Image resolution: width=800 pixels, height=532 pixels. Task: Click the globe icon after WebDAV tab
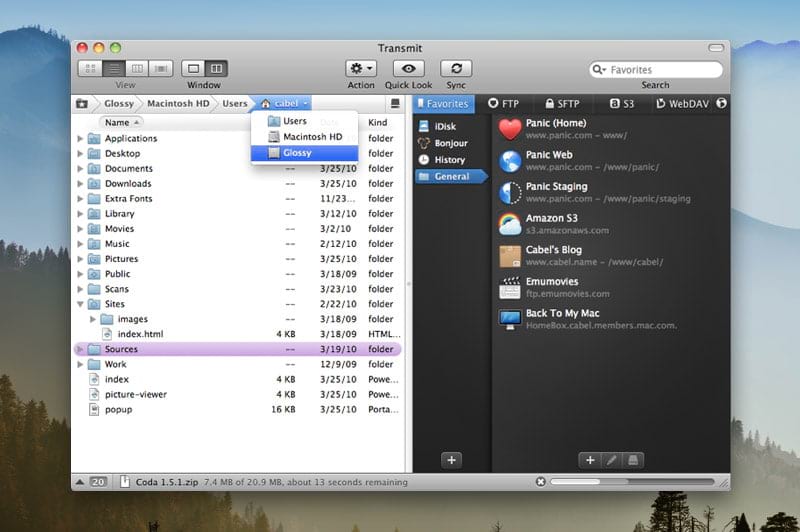pos(721,103)
